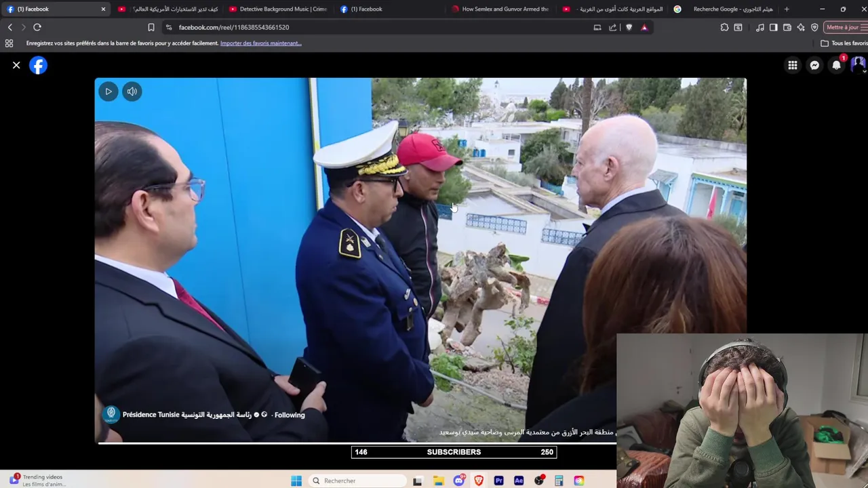Open your Facebook profile avatar menu
Viewport: 868px width, 488px height.
(x=859, y=65)
